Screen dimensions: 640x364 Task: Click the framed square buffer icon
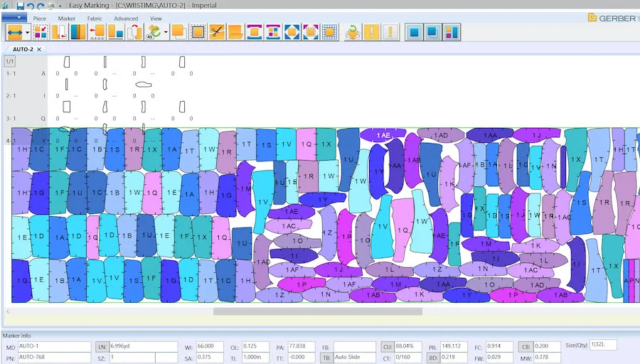coord(198,32)
